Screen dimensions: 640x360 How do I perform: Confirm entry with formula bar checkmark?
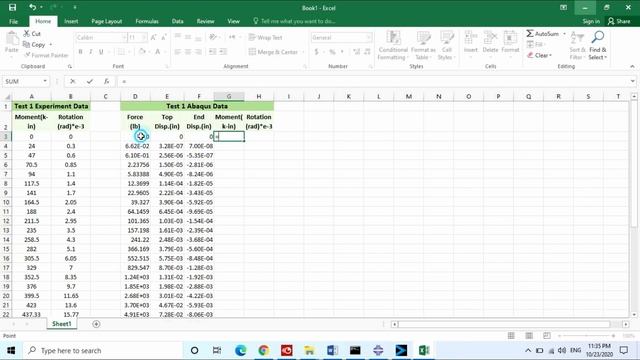tap(89, 81)
